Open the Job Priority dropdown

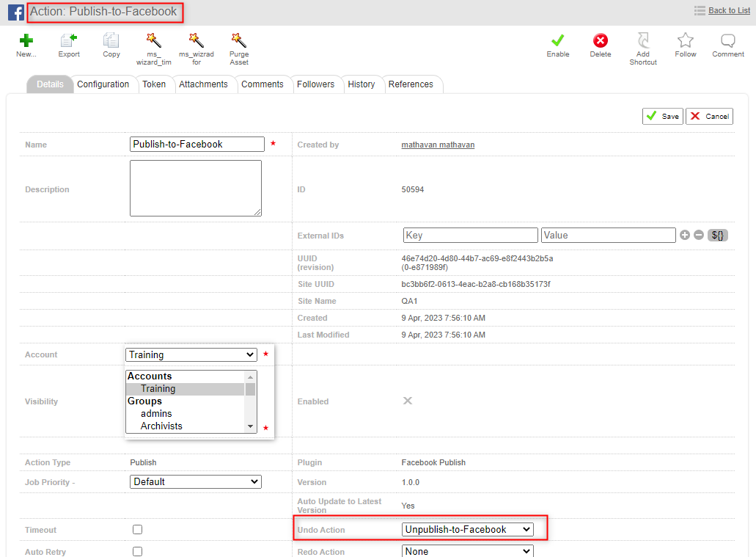pyautogui.click(x=195, y=481)
